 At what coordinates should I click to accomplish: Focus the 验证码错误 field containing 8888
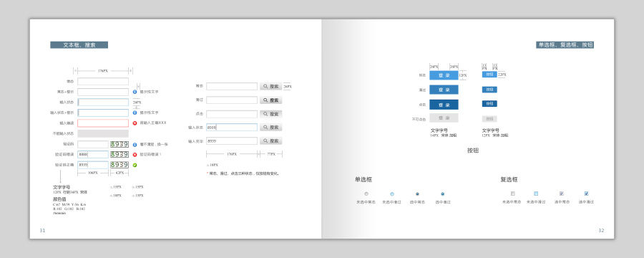(93, 155)
